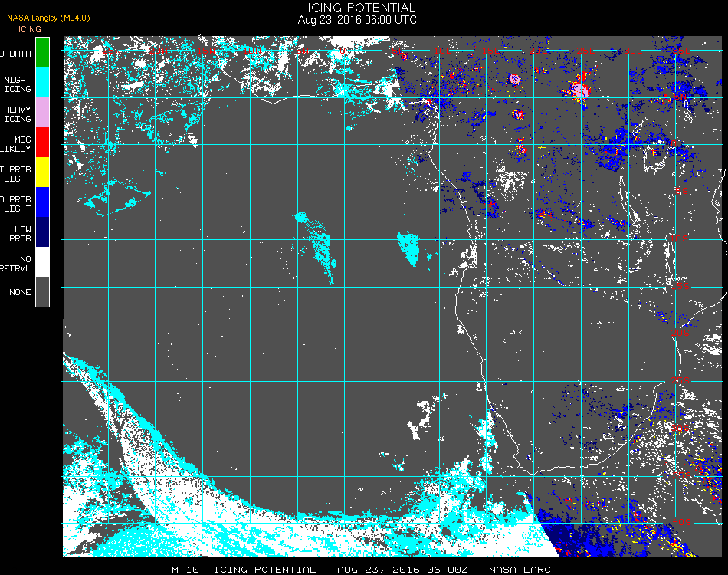Click the 'NO RETRVL' legend label
This screenshot has width=728, height=575.
pos(16,264)
